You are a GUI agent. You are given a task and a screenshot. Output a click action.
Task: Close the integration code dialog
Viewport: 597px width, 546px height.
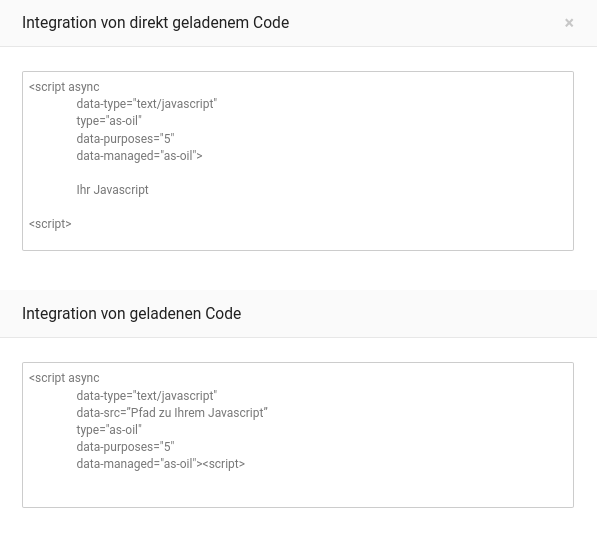tap(569, 23)
